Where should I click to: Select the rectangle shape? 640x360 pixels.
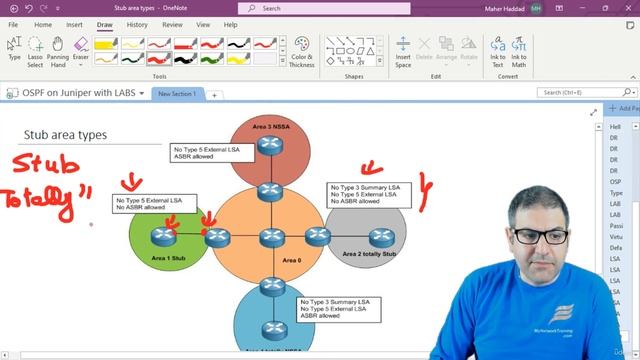pyautogui.click(x=340, y=51)
